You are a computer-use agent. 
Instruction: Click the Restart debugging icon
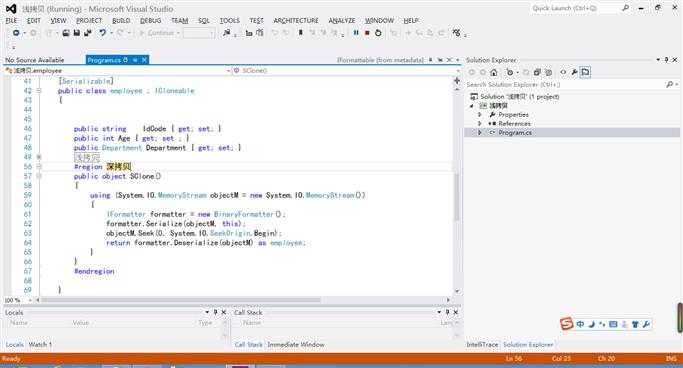point(378,33)
